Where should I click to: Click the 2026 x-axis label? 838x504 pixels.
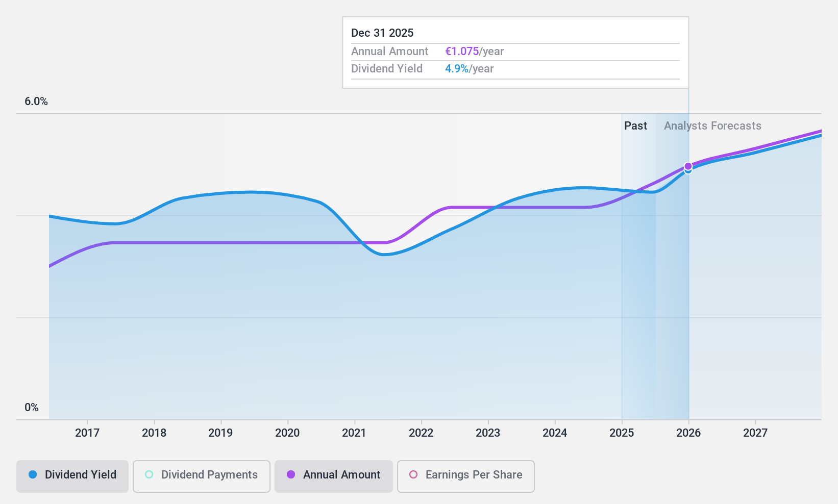point(688,433)
